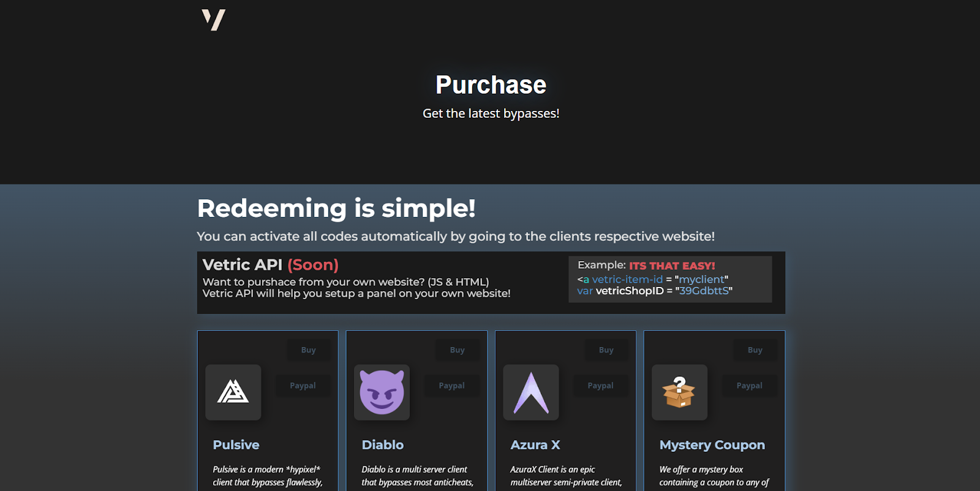
Task: Open the Pulsive client icon
Action: click(233, 392)
